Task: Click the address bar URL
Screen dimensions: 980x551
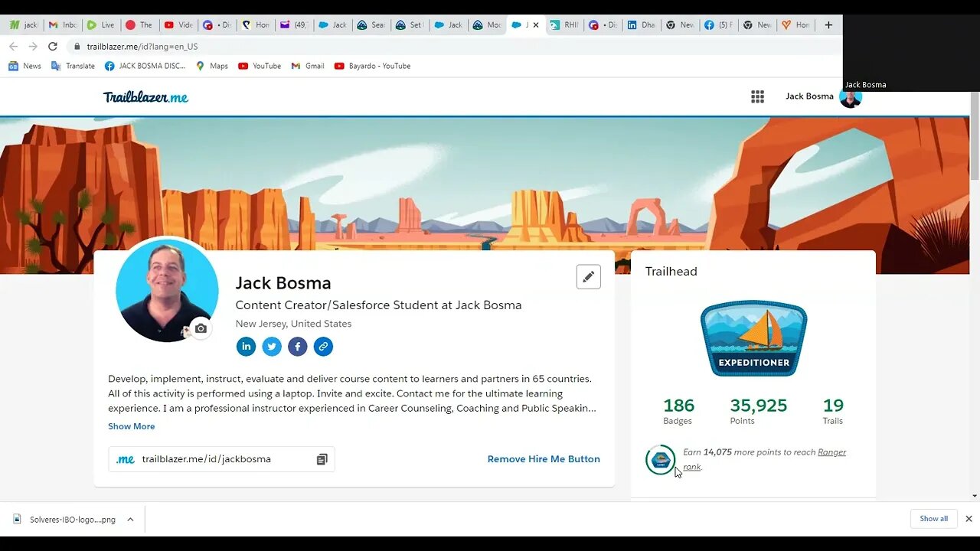Action: 142,47
